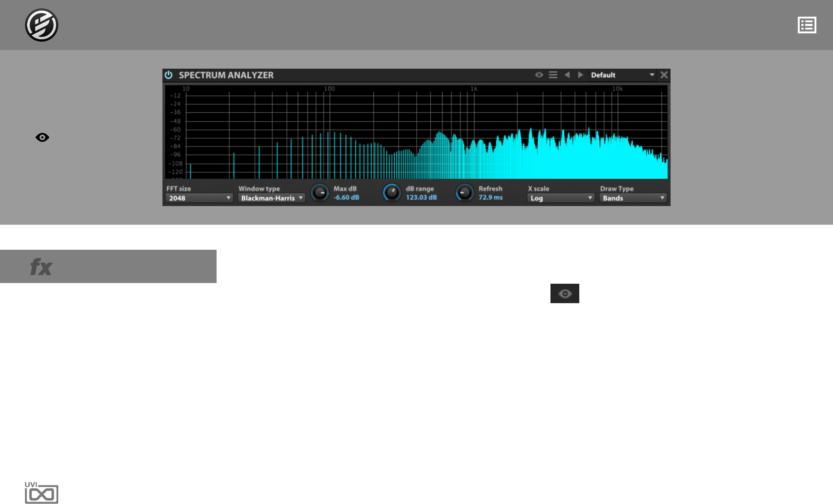The width and height of the screenshot is (833, 504).
Task: Open the table of contents list icon
Action: pos(807,25)
